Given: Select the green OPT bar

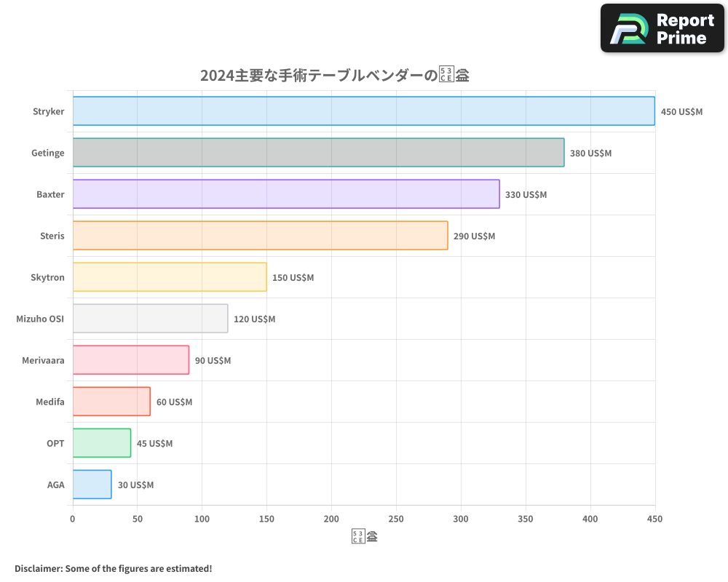Looking at the screenshot, I should 100,443.
